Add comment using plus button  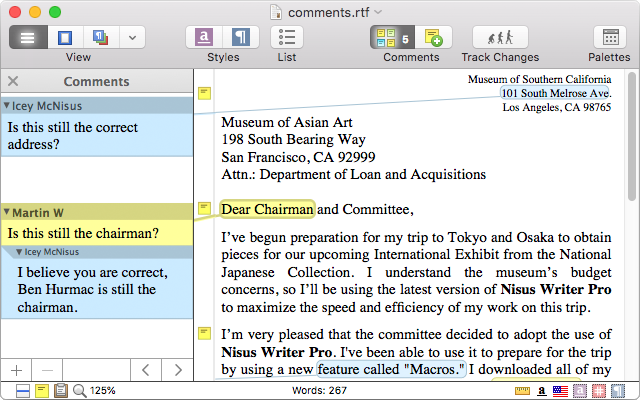16,370
